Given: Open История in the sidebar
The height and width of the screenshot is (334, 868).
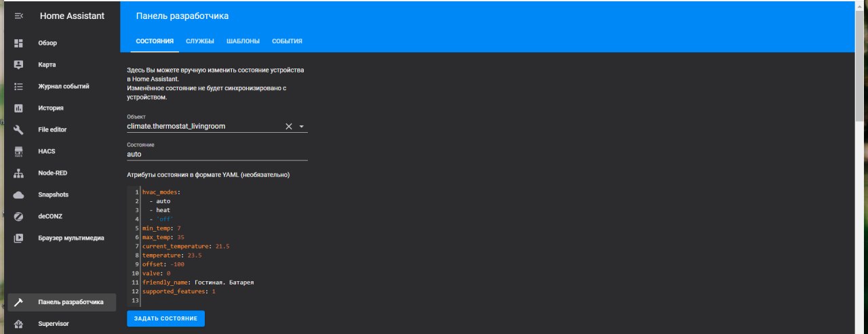Looking at the screenshot, I should [x=62, y=108].
